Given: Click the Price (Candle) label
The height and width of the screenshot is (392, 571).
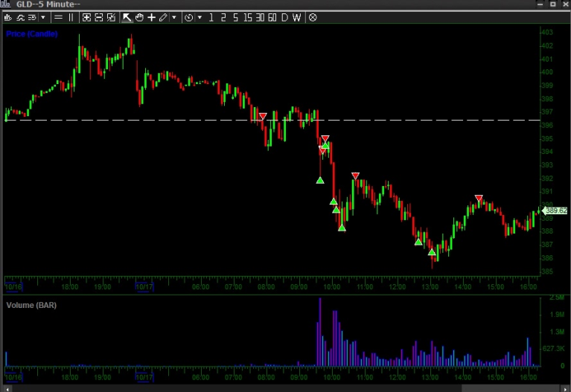Looking at the screenshot, I should click(x=32, y=34).
